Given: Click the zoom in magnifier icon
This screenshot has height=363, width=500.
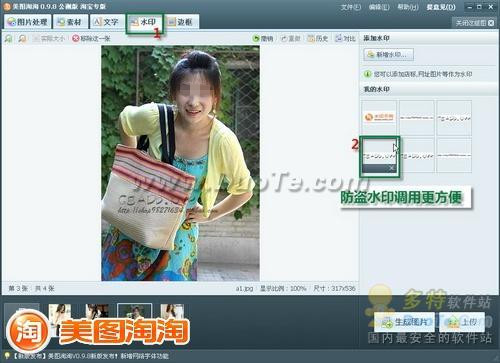Looking at the screenshot, I should 8,39.
